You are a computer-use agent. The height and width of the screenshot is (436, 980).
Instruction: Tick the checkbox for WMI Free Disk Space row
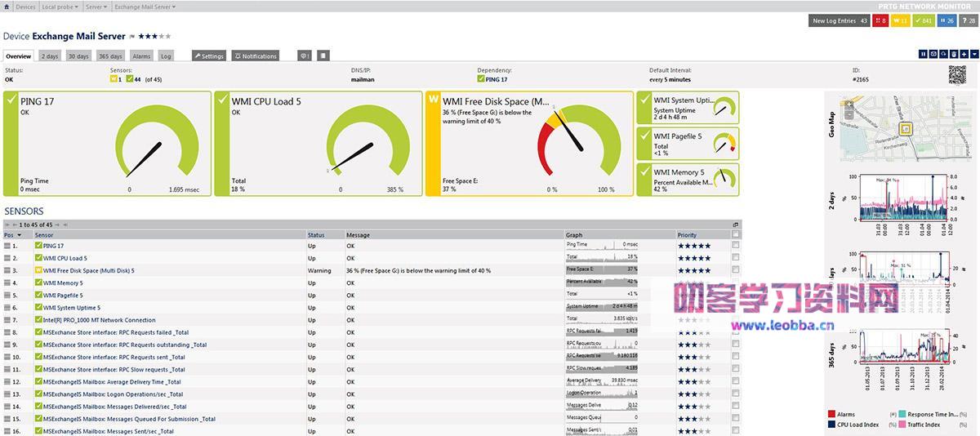(x=736, y=269)
